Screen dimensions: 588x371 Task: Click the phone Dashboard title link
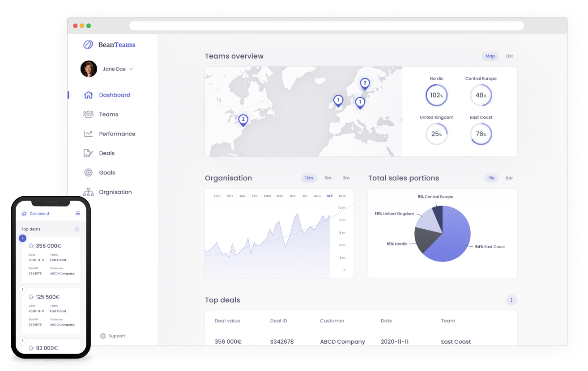pyautogui.click(x=39, y=213)
